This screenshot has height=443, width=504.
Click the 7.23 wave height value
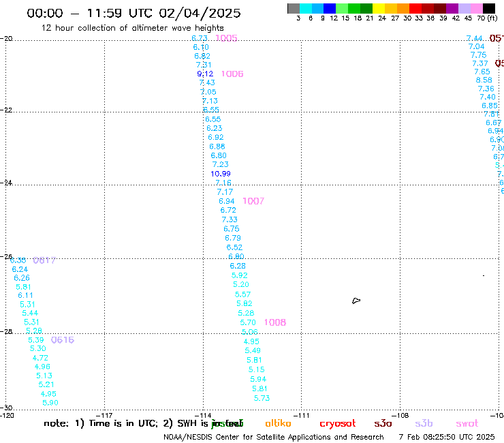[221, 164]
